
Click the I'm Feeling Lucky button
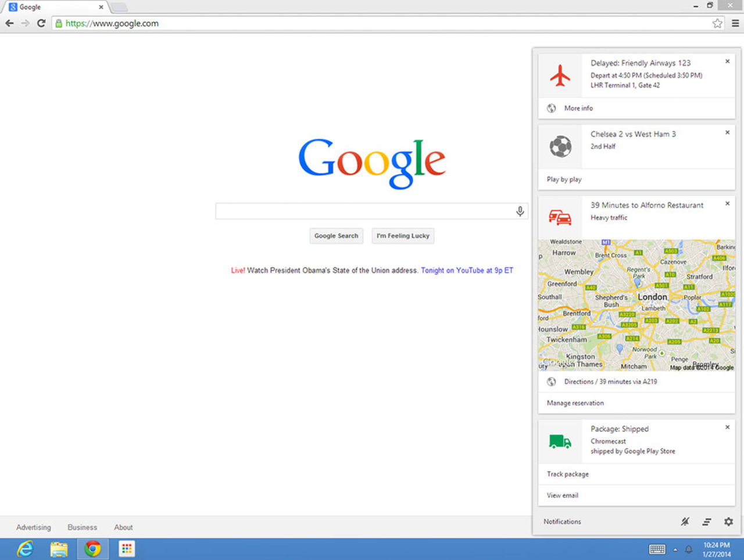[402, 236]
